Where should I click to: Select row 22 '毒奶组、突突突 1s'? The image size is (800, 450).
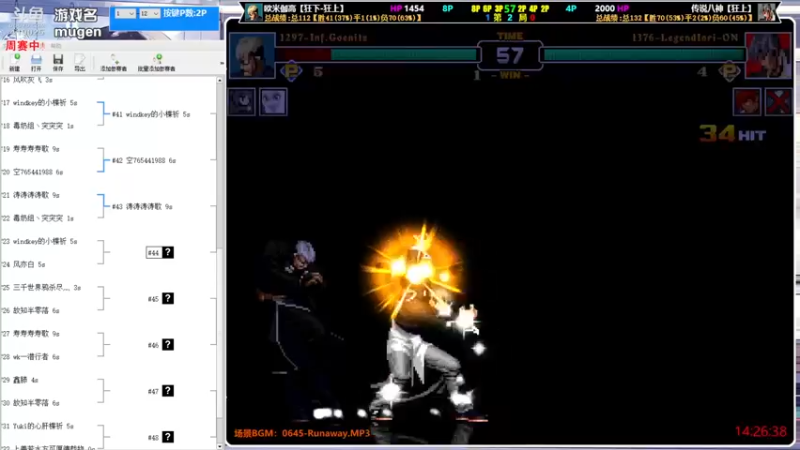coord(38,218)
